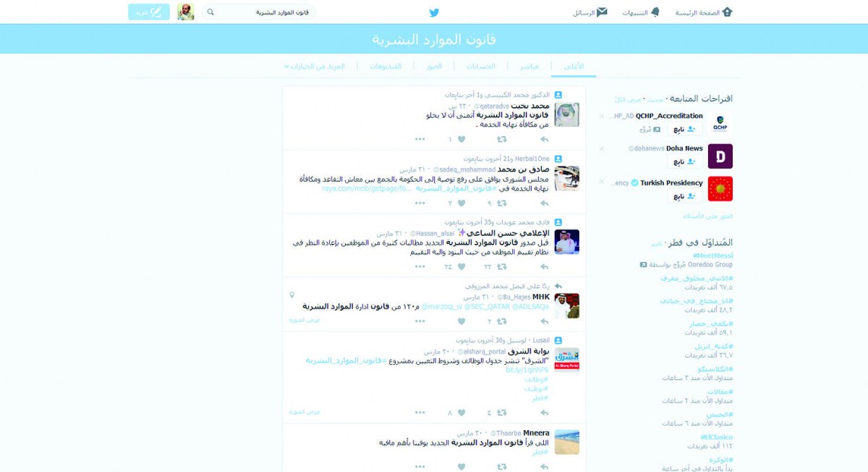Follow Doha News with تابع button
Image resolution: width=868 pixels, height=472 pixels.
pos(684,161)
